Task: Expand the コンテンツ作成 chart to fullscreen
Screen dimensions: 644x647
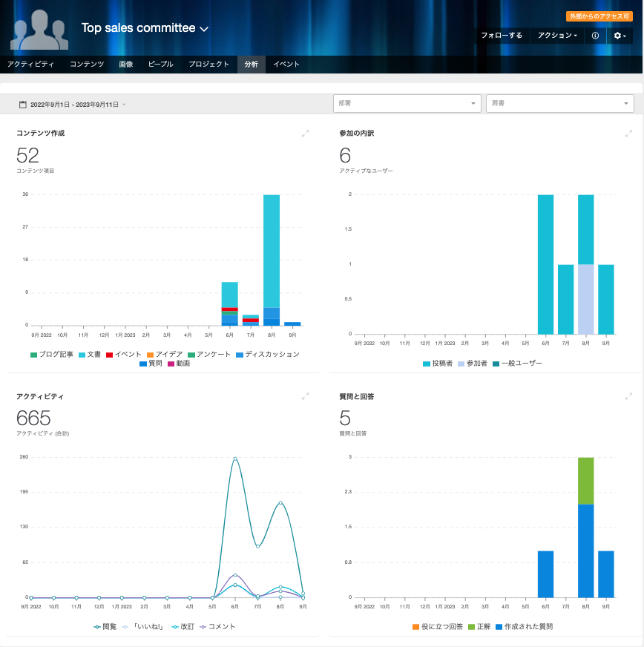Action: 306,134
